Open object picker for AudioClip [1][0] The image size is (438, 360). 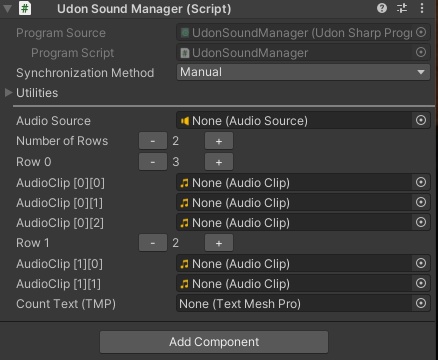[x=421, y=263]
